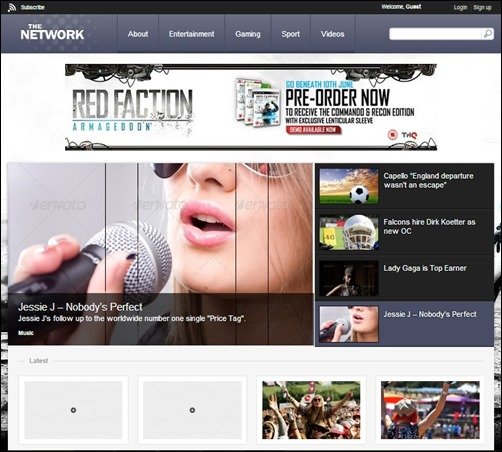
Task: Click the Pre-Order Now banner text
Action: pos(337,97)
